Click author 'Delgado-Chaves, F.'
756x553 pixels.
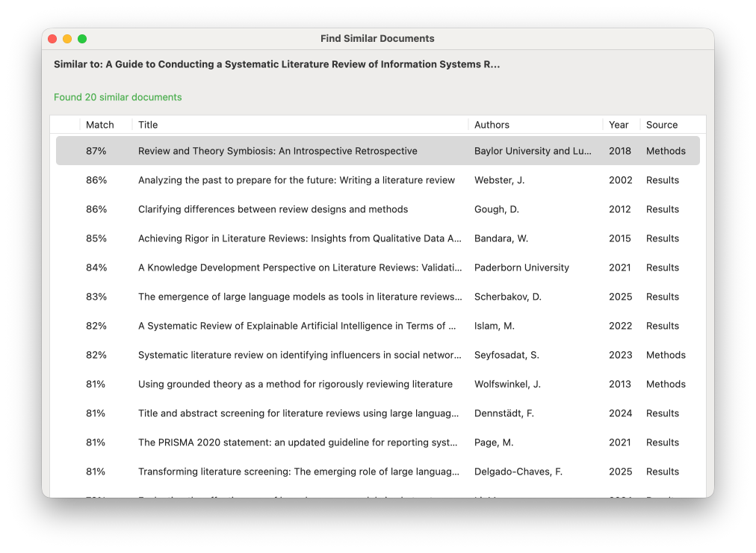(518, 472)
